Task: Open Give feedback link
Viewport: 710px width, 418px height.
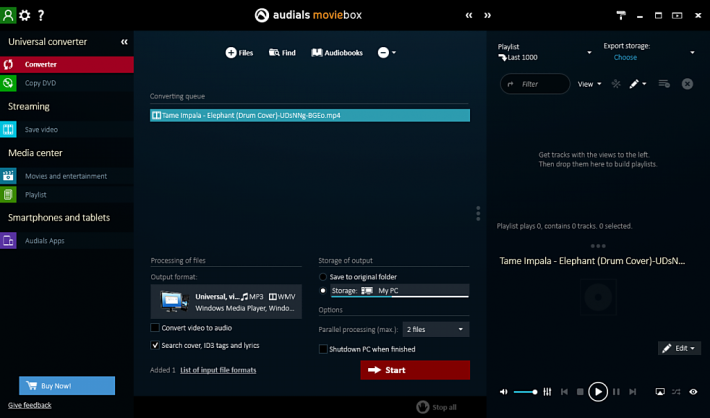Action: (29, 405)
